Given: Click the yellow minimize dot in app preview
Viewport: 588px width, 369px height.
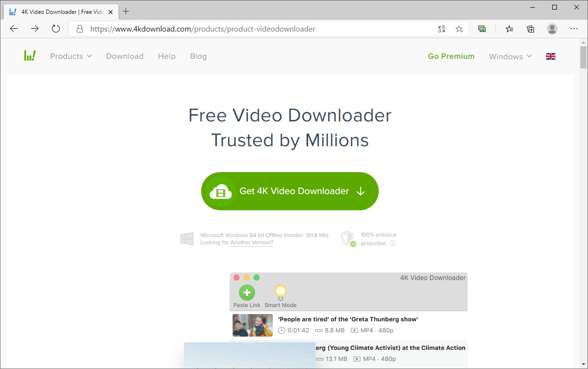Looking at the screenshot, I should [246, 278].
